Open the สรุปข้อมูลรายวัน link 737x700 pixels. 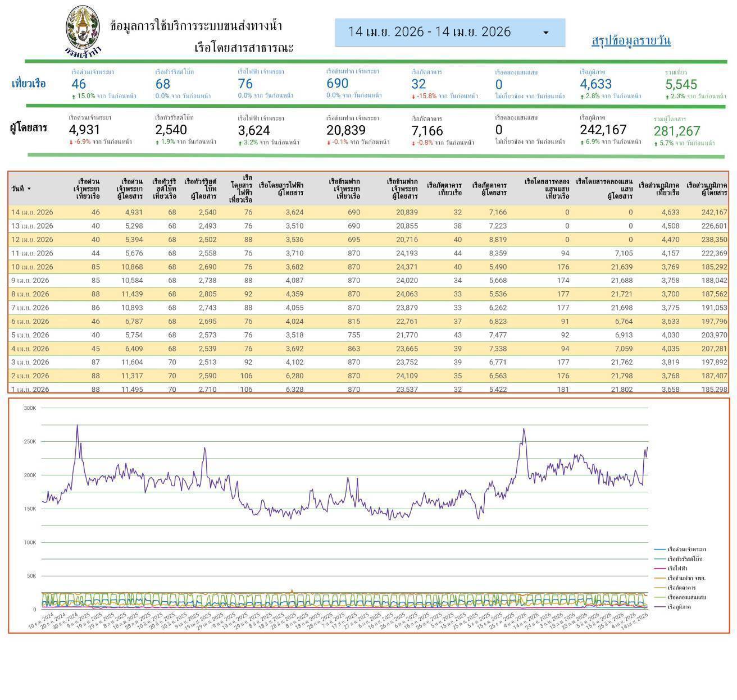(631, 40)
